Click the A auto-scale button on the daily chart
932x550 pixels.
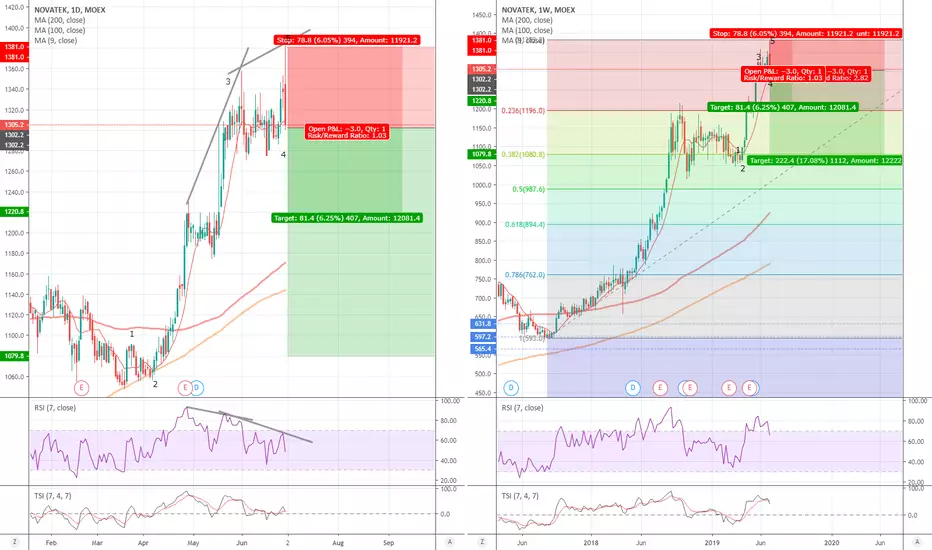coord(450,542)
